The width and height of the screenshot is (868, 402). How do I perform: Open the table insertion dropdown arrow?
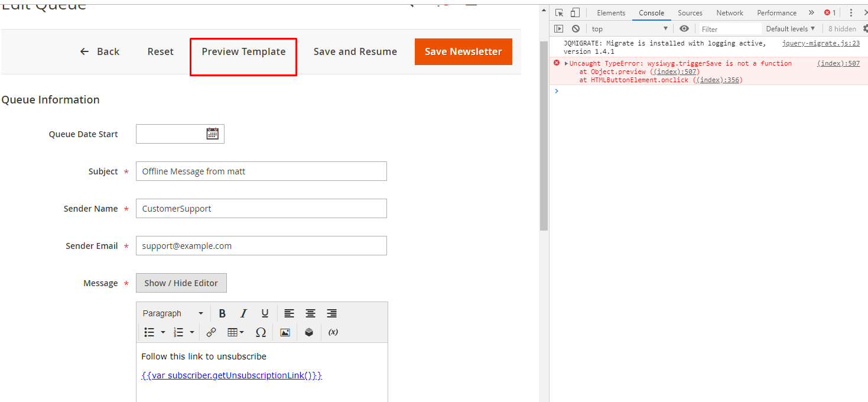pyautogui.click(x=241, y=332)
